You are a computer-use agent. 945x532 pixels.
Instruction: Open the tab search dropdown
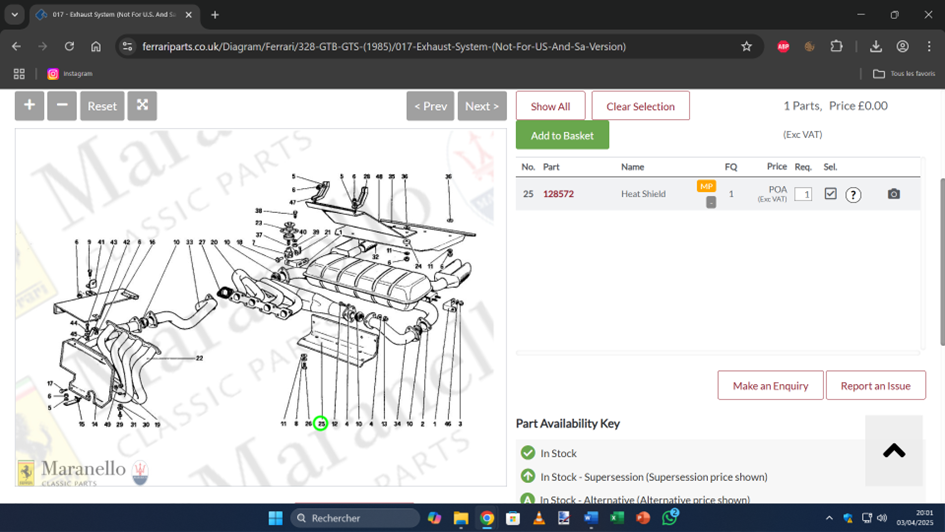tap(14, 14)
